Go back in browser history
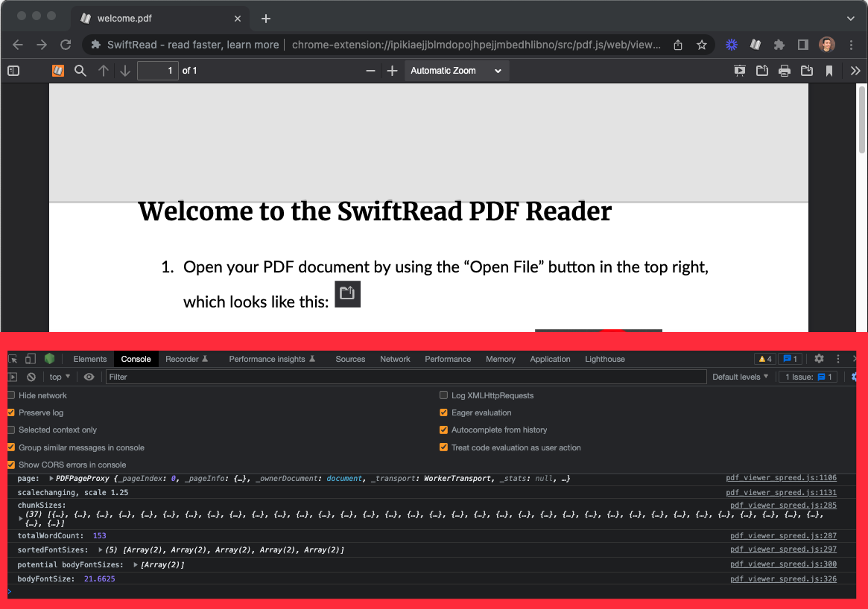This screenshot has height=609, width=868. click(18, 45)
